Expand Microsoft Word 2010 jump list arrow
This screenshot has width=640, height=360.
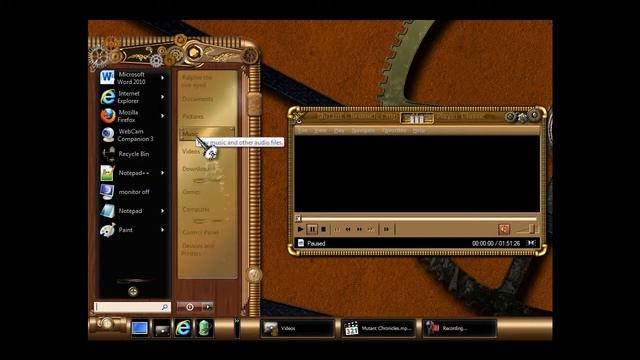click(x=162, y=78)
